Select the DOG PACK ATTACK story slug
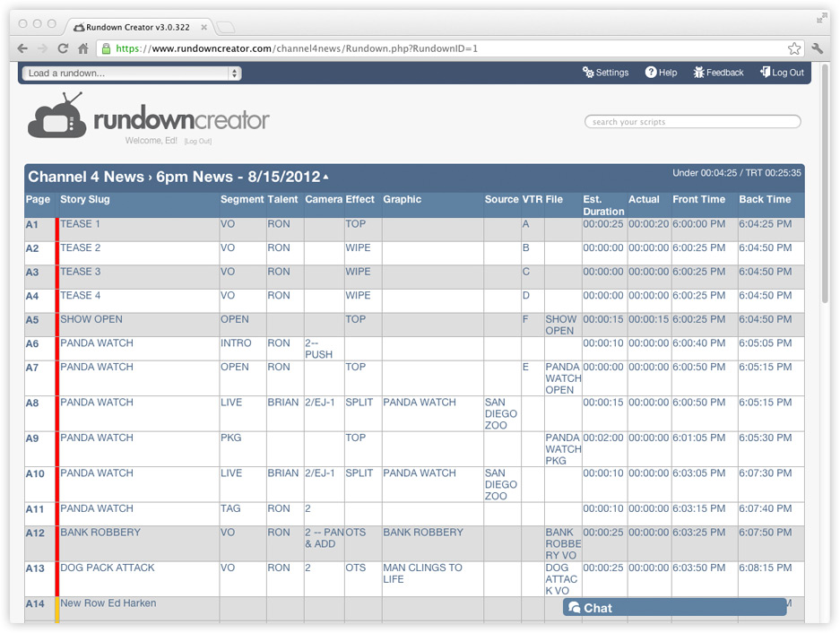Image resolution: width=840 pixels, height=633 pixels. (108, 568)
